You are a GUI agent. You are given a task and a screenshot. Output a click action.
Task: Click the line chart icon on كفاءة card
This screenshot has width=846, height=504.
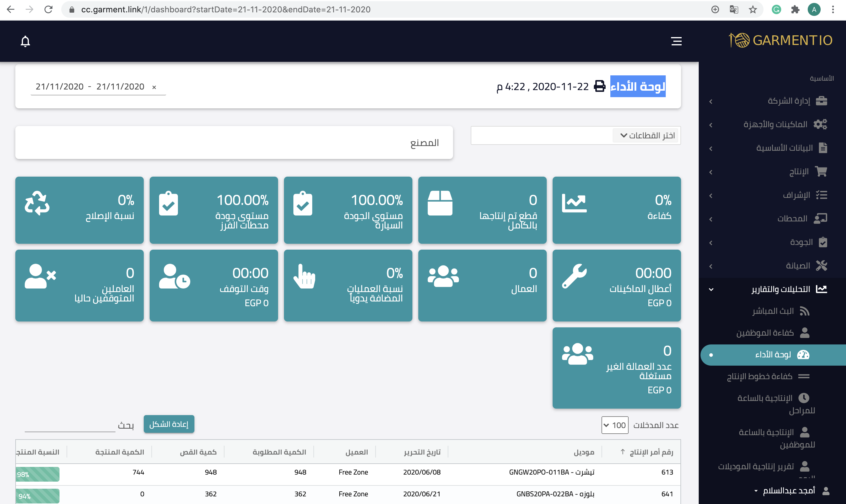tap(574, 203)
